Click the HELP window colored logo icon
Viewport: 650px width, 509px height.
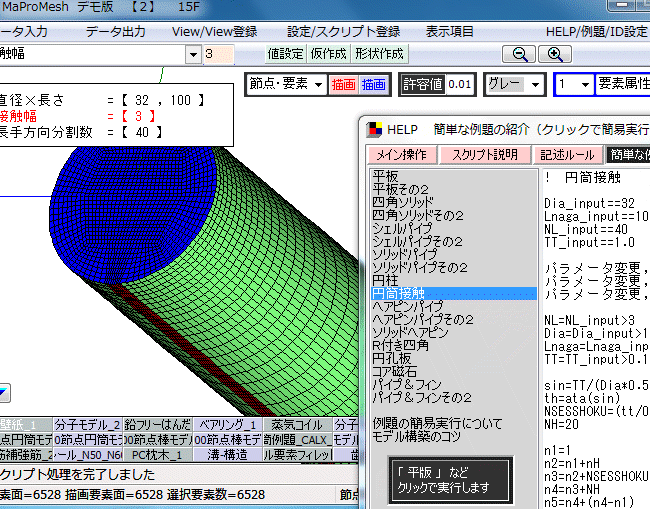(x=374, y=129)
